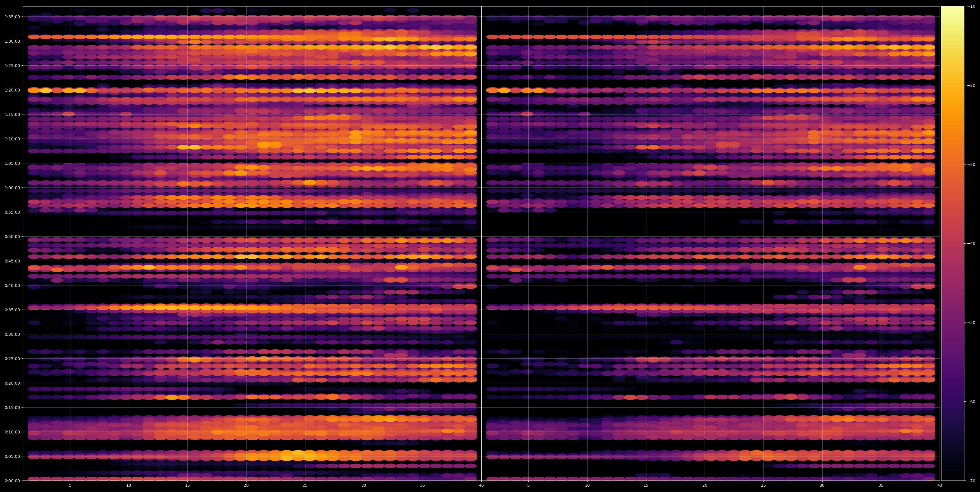Select x-axis tick 20 under right plot
This screenshot has height=492, width=980.
(705, 485)
